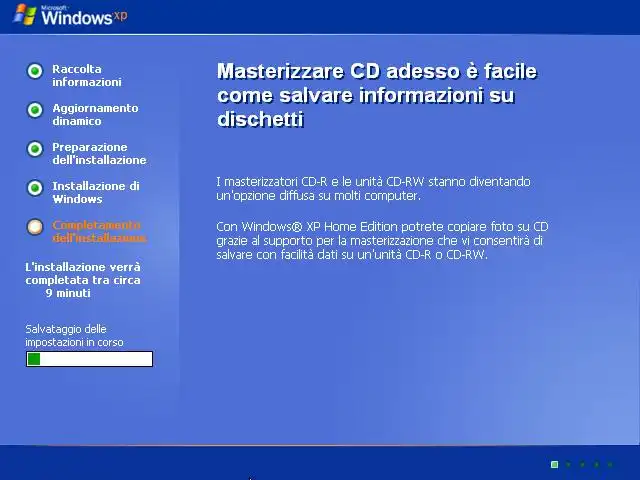
Task: Click the green Aggiornamento dinamico step indicator
Action: click(35, 110)
